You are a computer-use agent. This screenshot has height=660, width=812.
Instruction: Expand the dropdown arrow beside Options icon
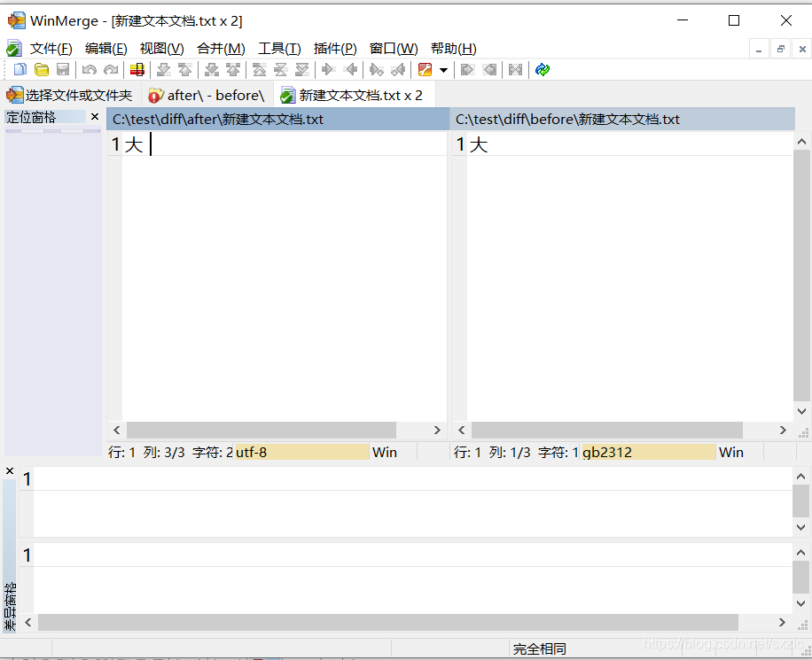(x=443, y=70)
